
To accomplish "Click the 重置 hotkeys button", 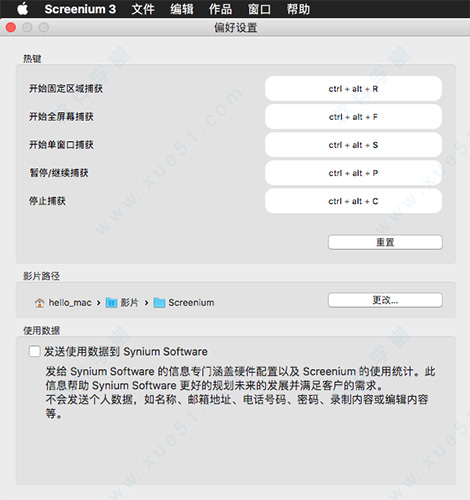I will 385,242.
